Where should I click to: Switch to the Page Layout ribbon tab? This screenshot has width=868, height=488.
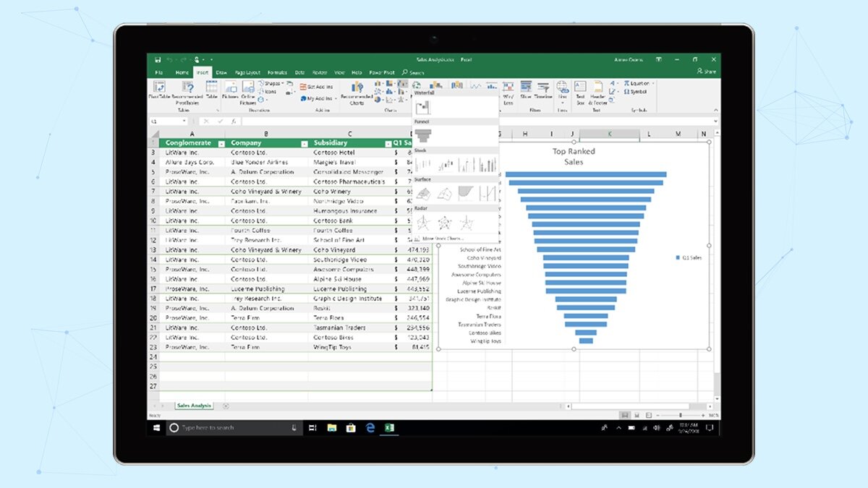(x=246, y=72)
